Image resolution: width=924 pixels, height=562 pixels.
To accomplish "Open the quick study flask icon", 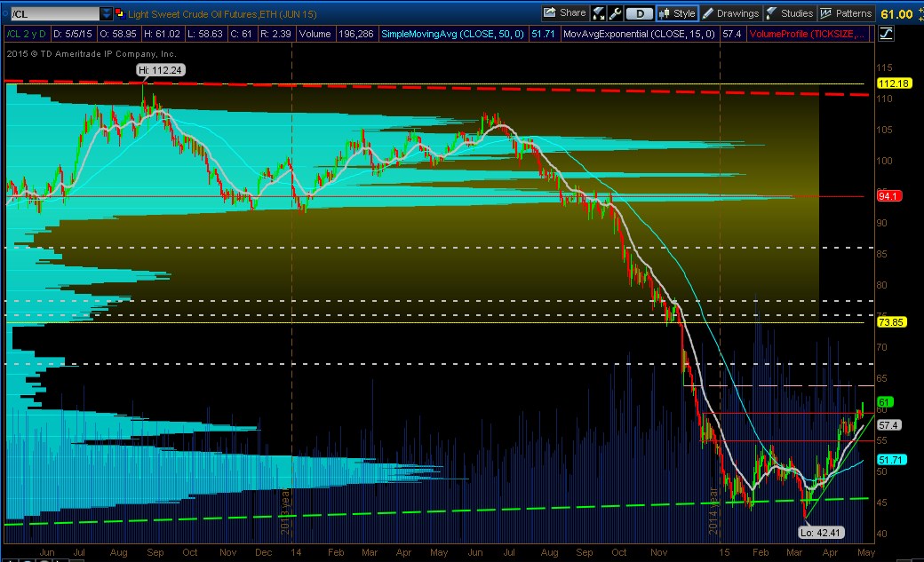I will (x=600, y=13).
